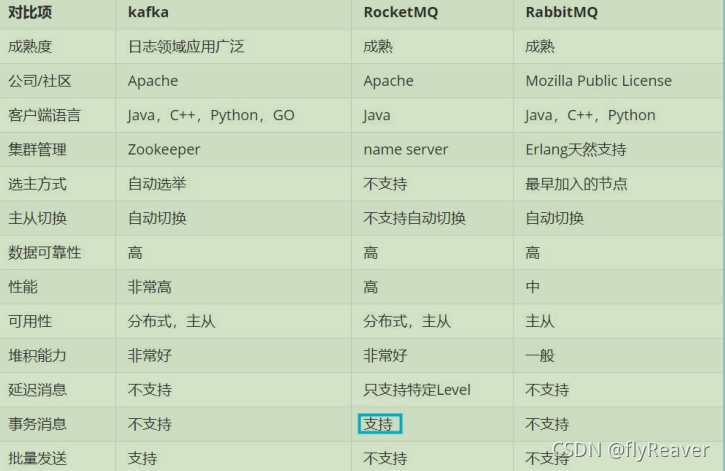This screenshot has height=471, width=725.
Task: Click the "对比项" header cell
Action: pos(30,12)
